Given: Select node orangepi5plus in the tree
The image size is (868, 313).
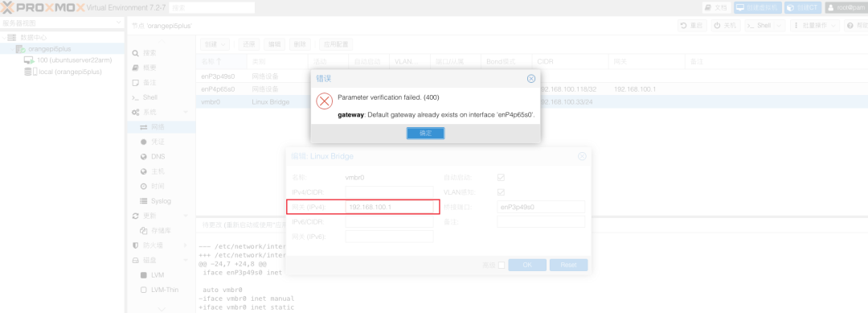Looking at the screenshot, I should click(x=49, y=49).
